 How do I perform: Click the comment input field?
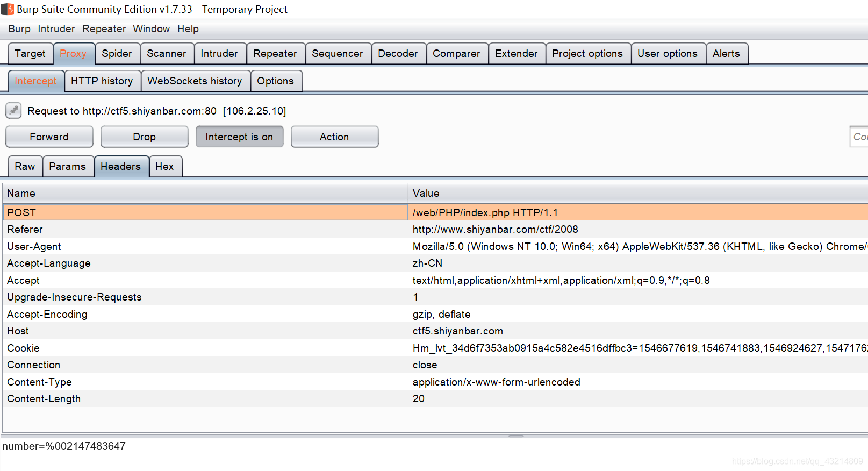[x=859, y=137]
